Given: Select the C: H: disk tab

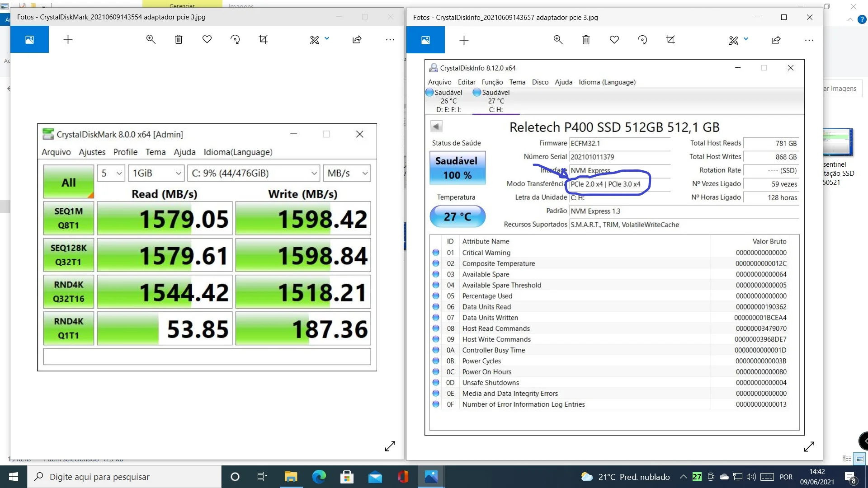Looking at the screenshot, I should 495,101.
